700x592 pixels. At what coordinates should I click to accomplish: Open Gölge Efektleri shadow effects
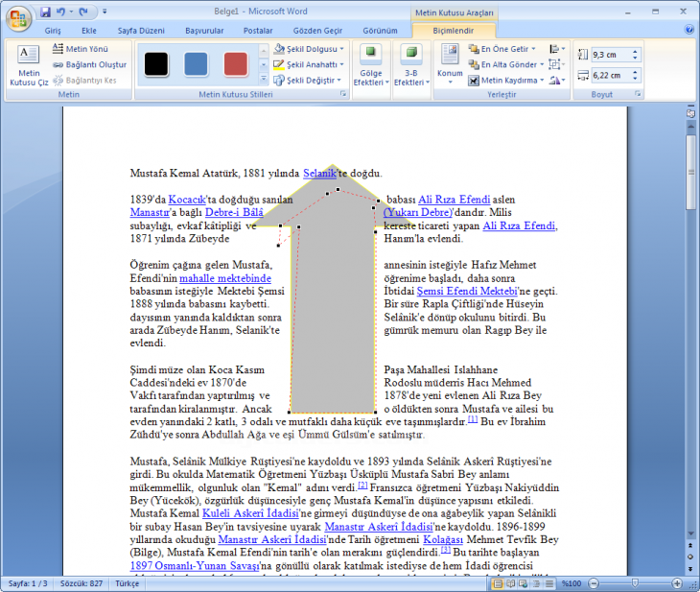point(371,65)
